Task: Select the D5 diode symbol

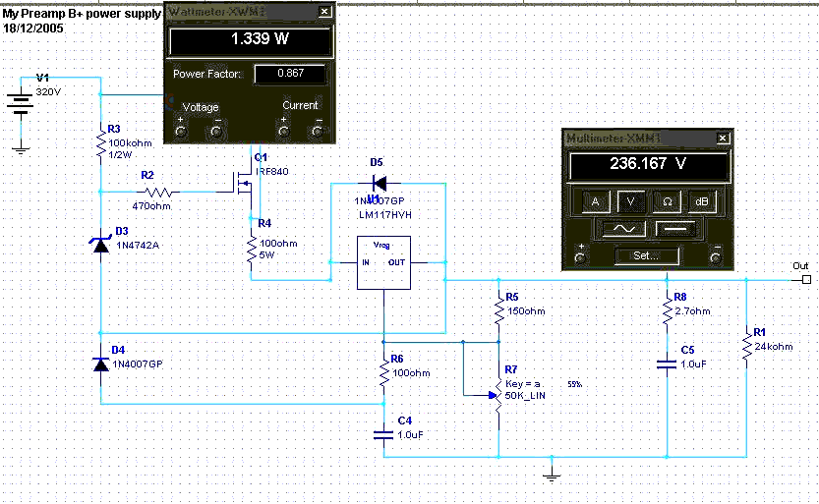Action: 380,184
